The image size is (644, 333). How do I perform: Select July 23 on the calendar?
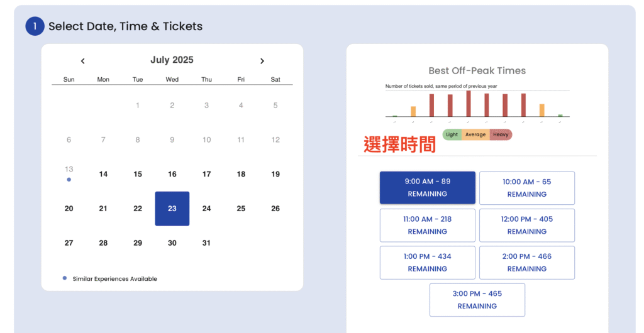pyautogui.click(x=172, y=209)
